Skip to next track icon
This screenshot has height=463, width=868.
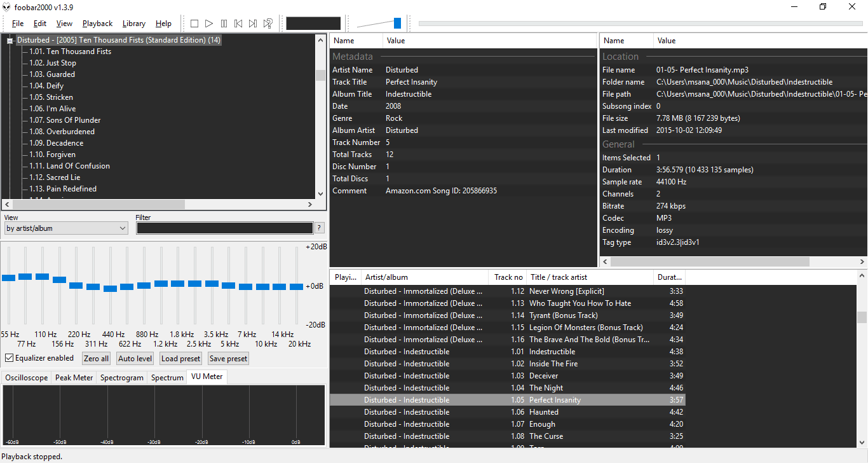point(252,23)
